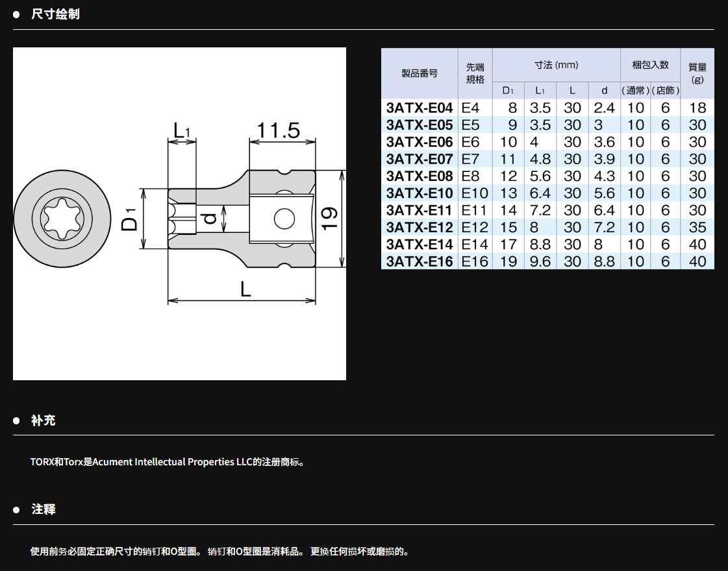
Task: Click the note about pins and O-rings
Action: (x=221, y=552)
